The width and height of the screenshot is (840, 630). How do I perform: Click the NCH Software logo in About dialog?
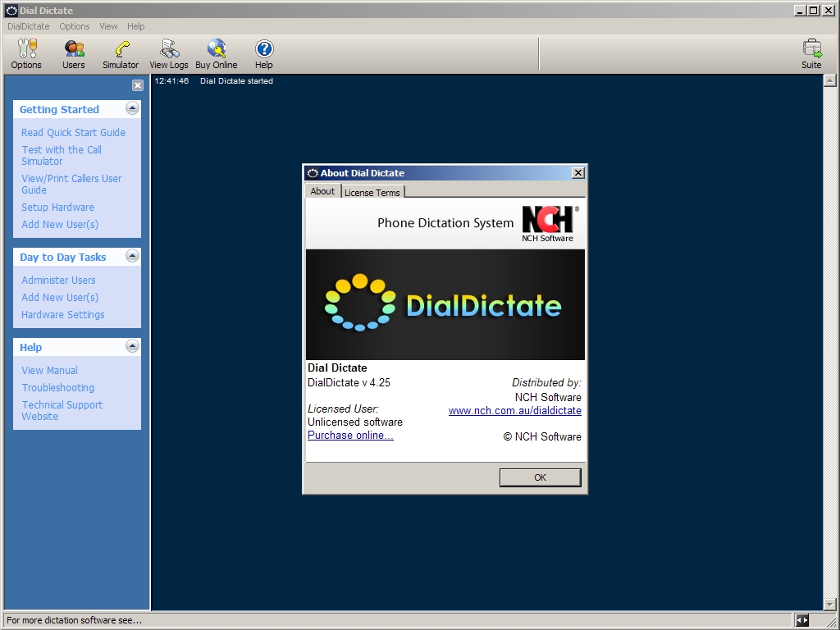549,223
